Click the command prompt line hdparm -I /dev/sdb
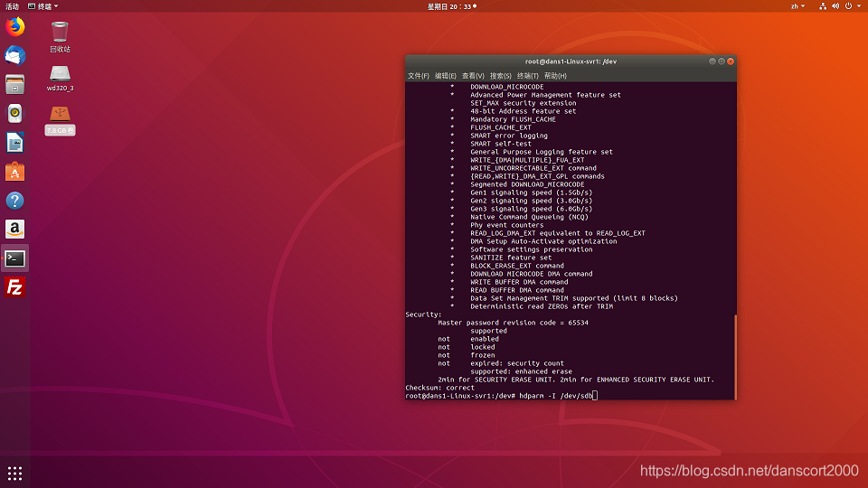The image size is (868, 488). 502,396
